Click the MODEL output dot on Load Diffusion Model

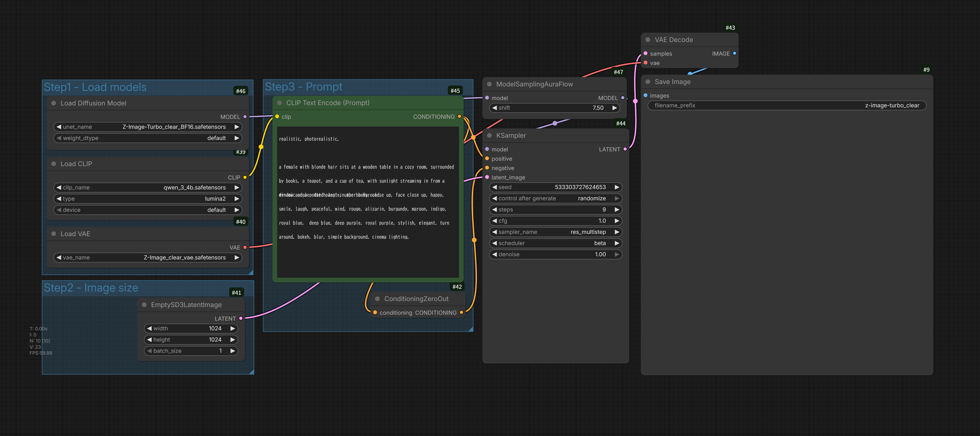pyautogui.click(x=245, y=117)
